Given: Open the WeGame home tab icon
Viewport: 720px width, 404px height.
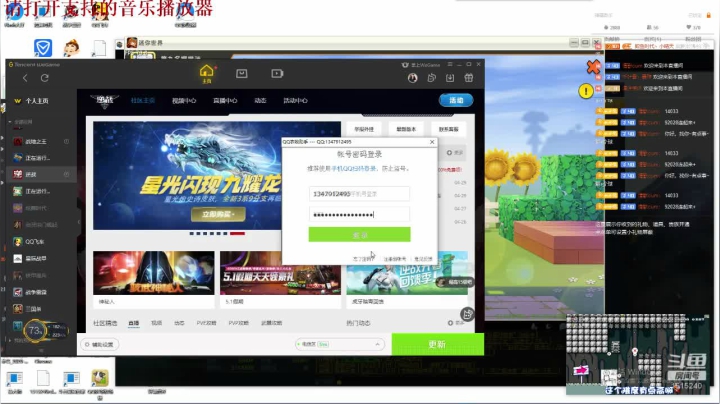Looking at the screenshot, I should tap(207, 73).
